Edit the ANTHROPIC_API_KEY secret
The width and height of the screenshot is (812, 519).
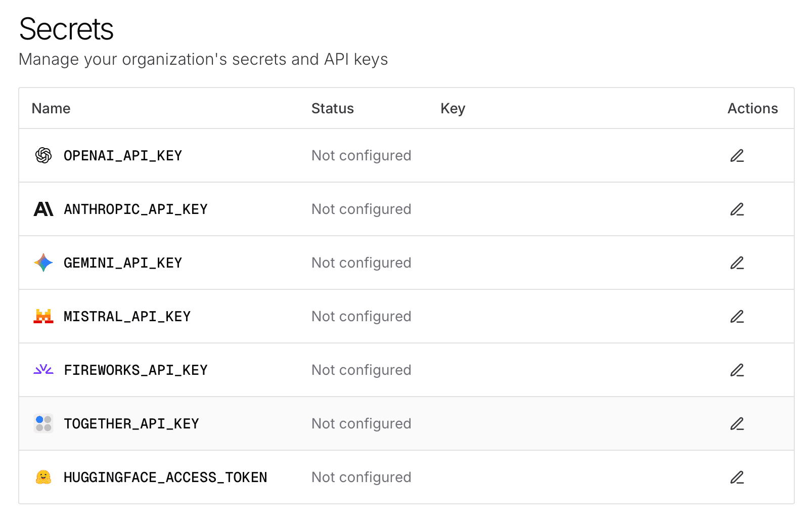[x=737, y=209]
